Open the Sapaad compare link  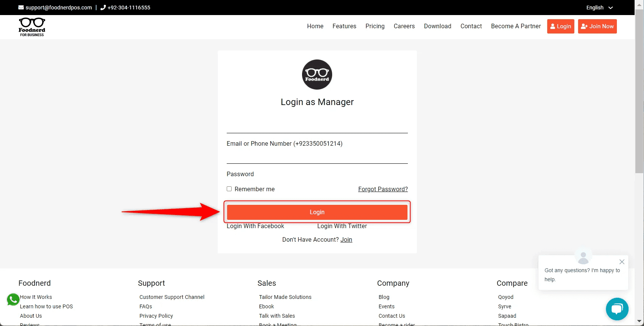[507, 316]
